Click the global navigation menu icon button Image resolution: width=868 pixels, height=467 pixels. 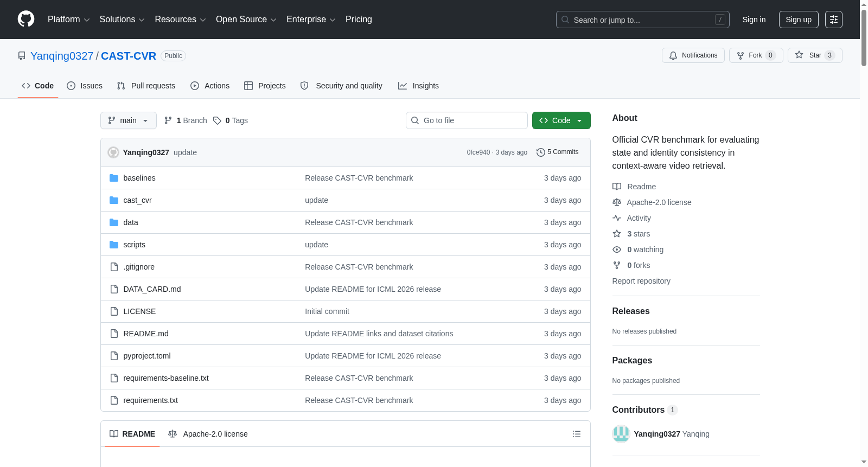pyautogui.click(x=834, y=20)
